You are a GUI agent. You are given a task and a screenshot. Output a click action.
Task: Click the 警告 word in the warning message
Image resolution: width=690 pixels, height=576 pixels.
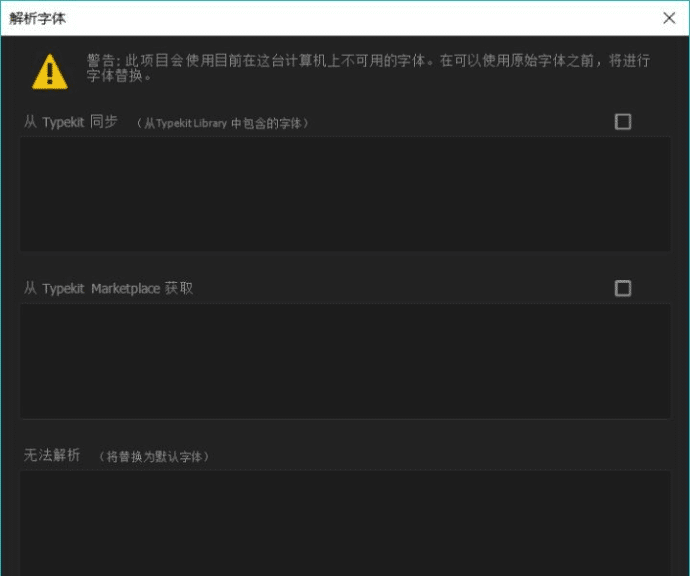pyautogui.click(x=101, y=61)
